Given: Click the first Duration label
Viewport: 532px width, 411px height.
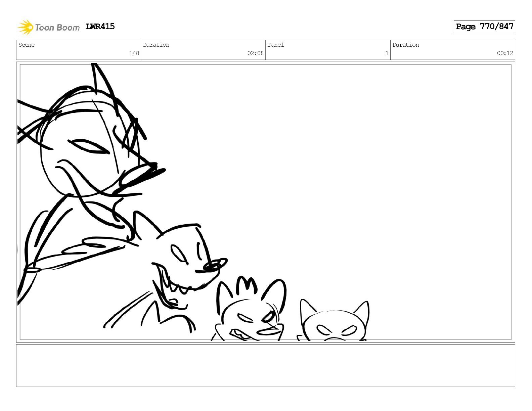Looking at the screenshot, I should click(156, 45).
